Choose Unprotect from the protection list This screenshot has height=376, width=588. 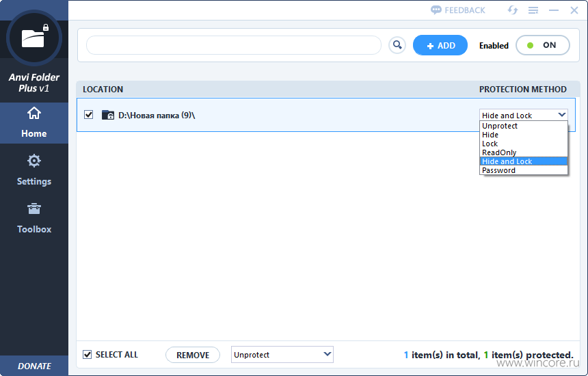(x=524, y=126)
